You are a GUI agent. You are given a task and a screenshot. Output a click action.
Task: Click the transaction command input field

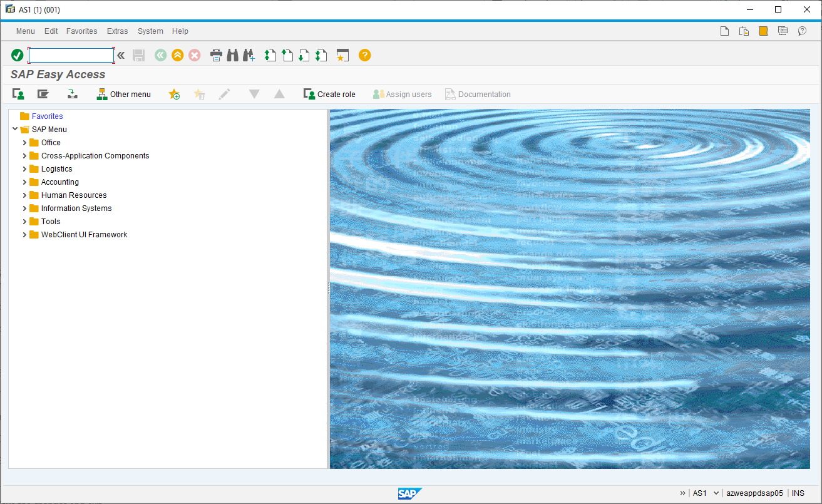tap(71, 56)
